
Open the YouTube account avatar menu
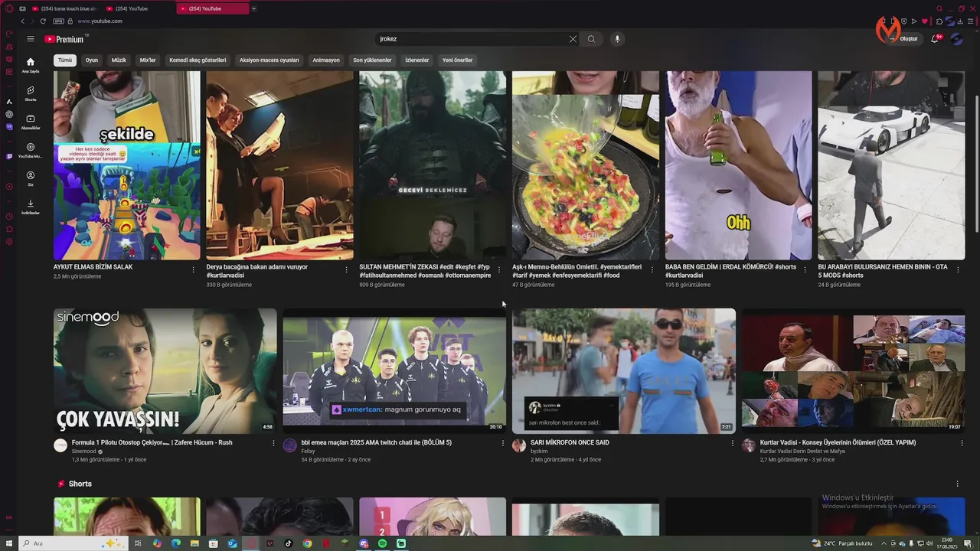(957, 38)
